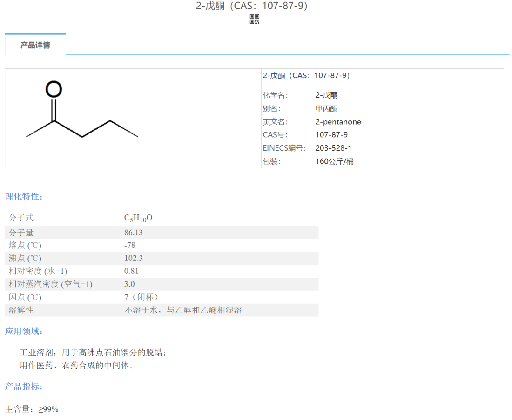This screenshot has width=512, height=420.
Task: Click the 2-pentanone molecular structure image
Action: (82, 119)
